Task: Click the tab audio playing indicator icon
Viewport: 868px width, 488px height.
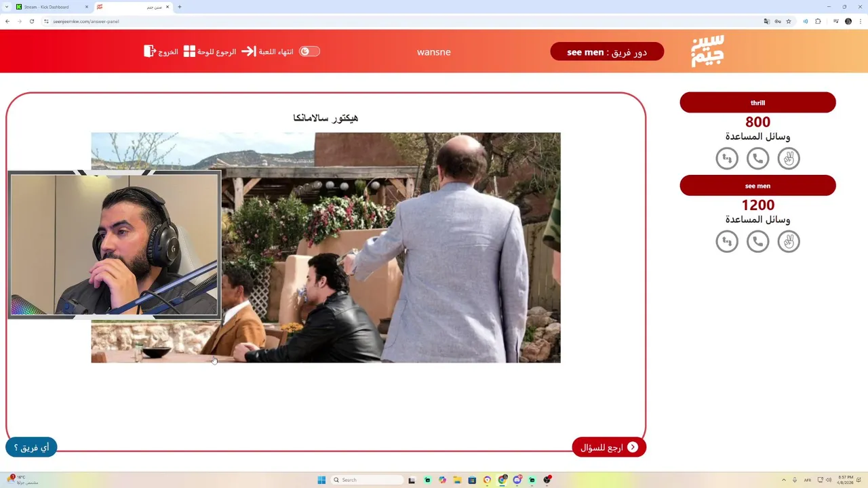Action: (x=806, y=21)
